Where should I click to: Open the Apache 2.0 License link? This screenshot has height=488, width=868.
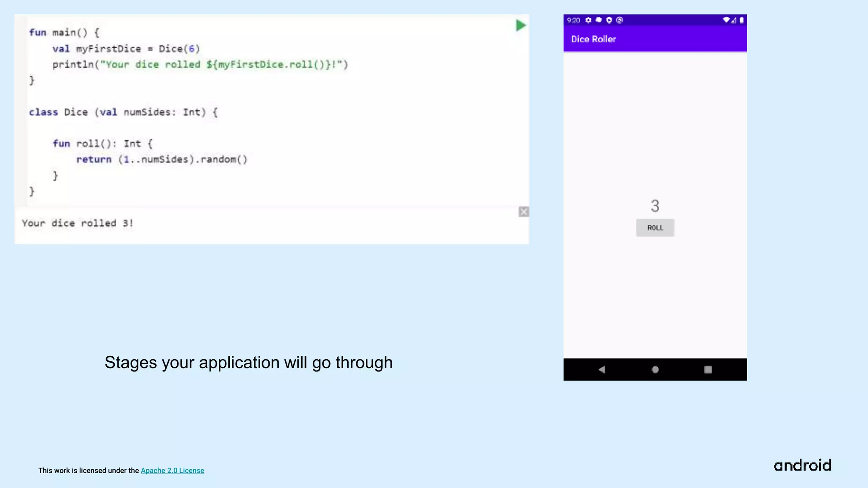[172, 471]
